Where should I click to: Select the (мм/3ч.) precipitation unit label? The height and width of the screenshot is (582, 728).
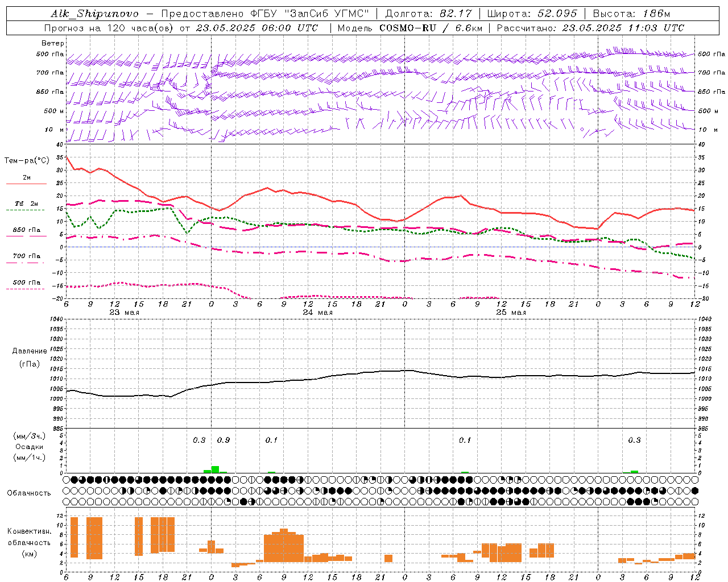pos(30,436)
